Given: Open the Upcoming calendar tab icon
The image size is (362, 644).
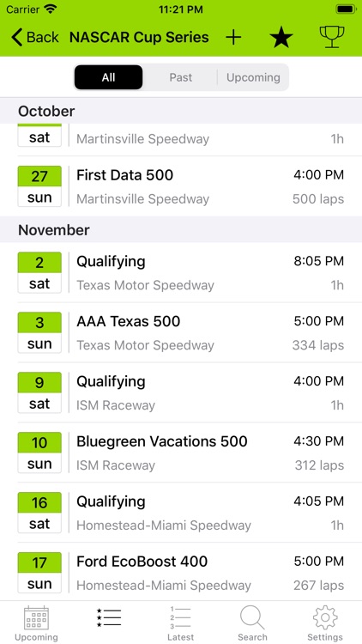Looking at the screenshot, I should tap(36, 623).
